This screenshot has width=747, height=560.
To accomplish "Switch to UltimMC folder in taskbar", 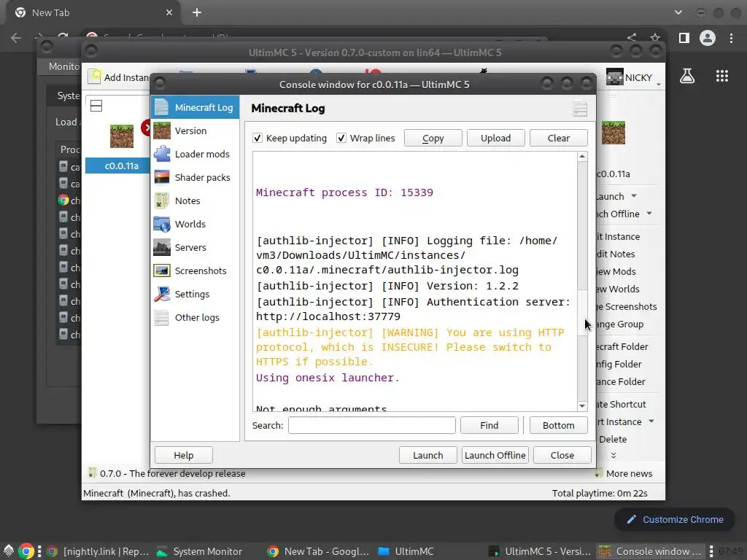I will [406, 551].
